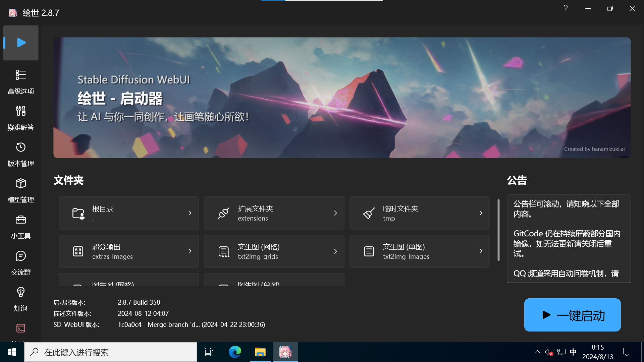Open 灯泡 lightbulb icon
The height and width of the screenshot is (362, 644).
pyautogui.click(x=21, y=292)
